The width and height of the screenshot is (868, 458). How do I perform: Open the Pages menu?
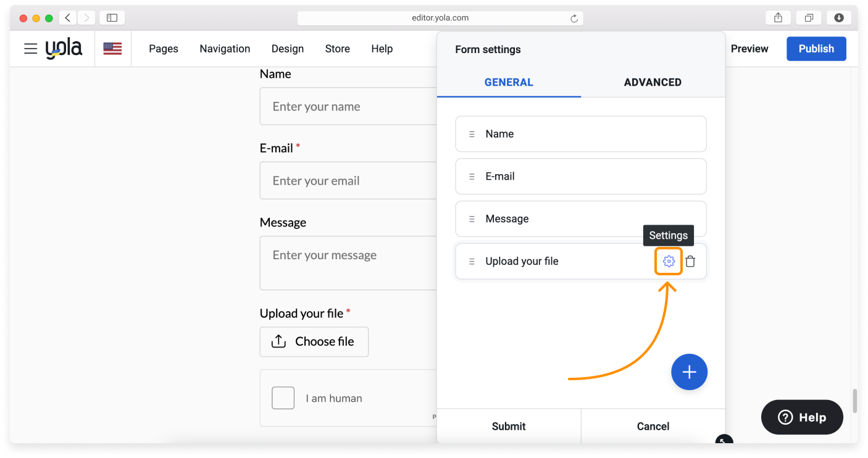pos(164,49)
